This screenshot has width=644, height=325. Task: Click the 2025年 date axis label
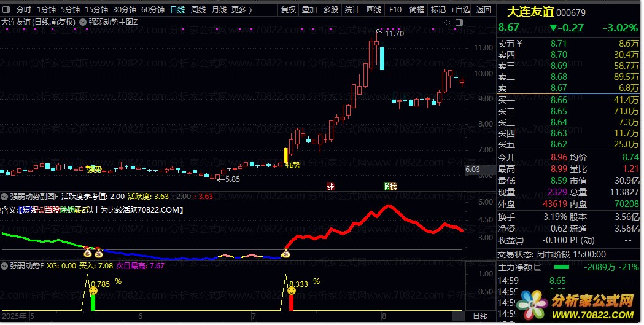(x=15, y=316)
